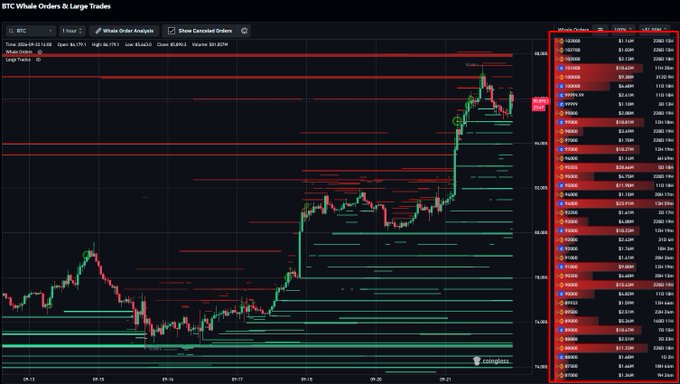Click the $1.15M order amount
680x384 pixels.
click(626, 195)
